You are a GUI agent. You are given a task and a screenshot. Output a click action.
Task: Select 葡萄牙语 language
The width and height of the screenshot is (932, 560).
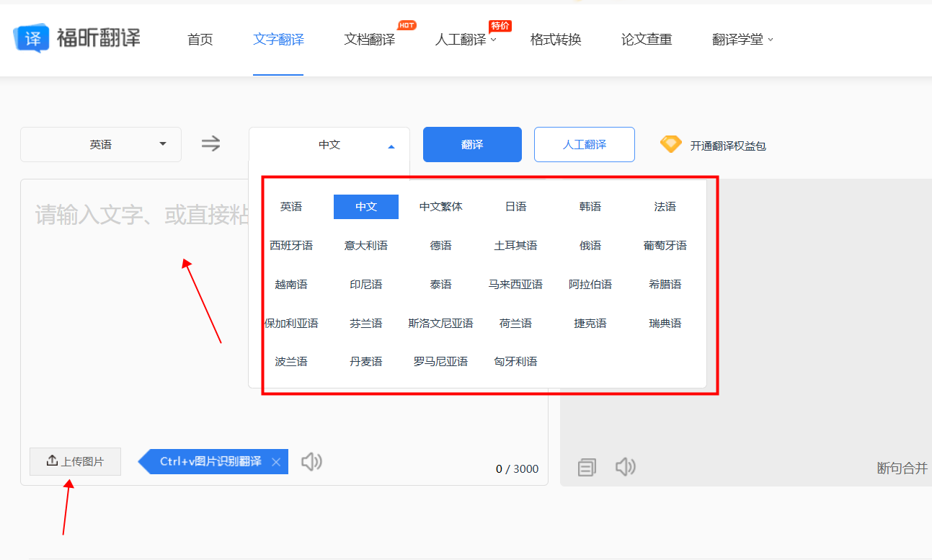pyautogui.click(x=665, y=246)
